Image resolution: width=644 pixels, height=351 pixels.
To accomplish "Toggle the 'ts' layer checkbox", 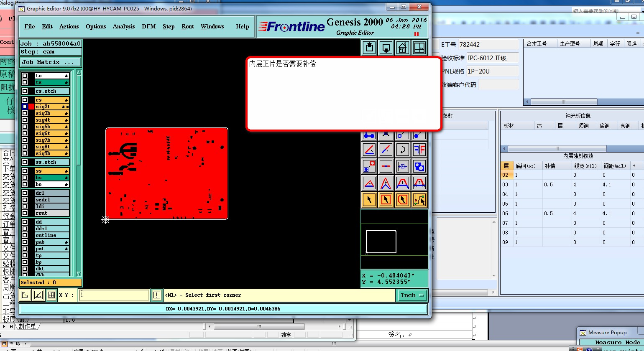I will pos(25,82).
